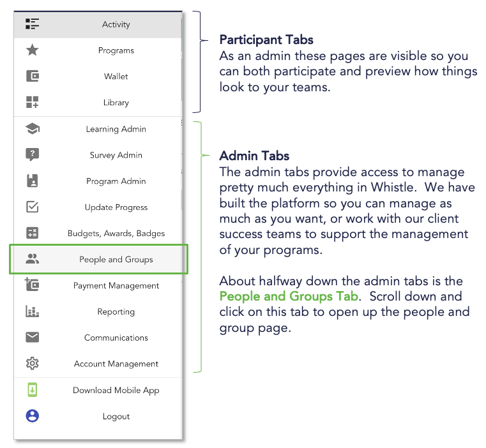The image size is (486, 448).
Task: Click the Account Management gear icon
Action: coord(32,363)
